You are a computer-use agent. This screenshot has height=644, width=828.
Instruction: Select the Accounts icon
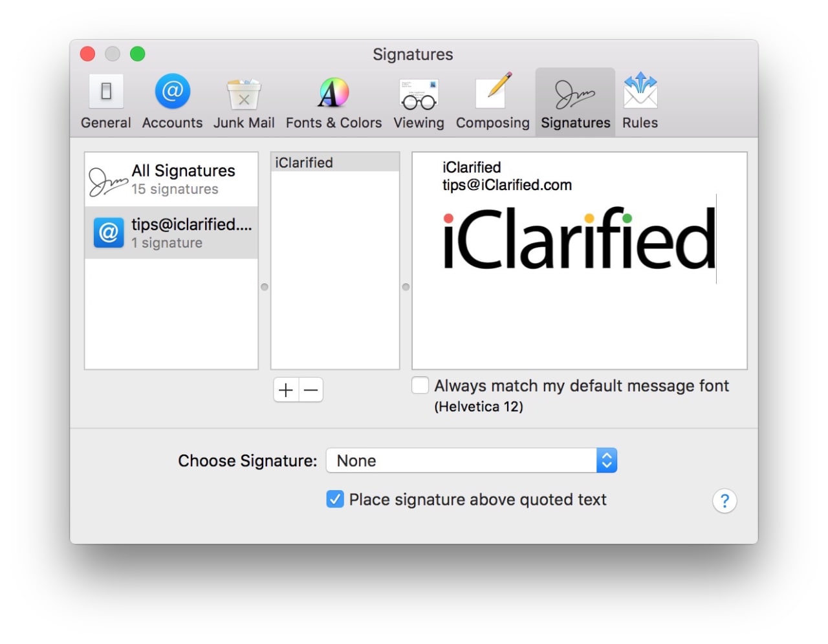(x=171, y=92)
